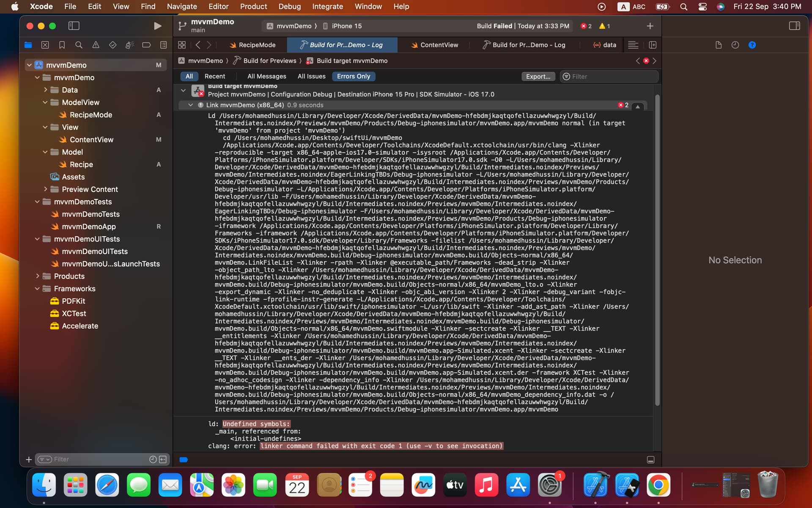The height and width of the screenshot is (508, 812).
Task: Show All Messages in build log
Action: tap(266, 76)
